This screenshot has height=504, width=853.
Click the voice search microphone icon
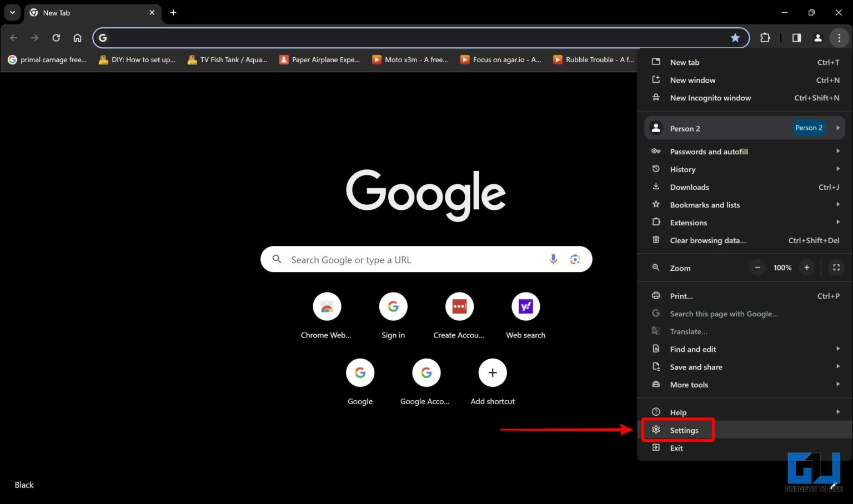click(x=553, y=259)
